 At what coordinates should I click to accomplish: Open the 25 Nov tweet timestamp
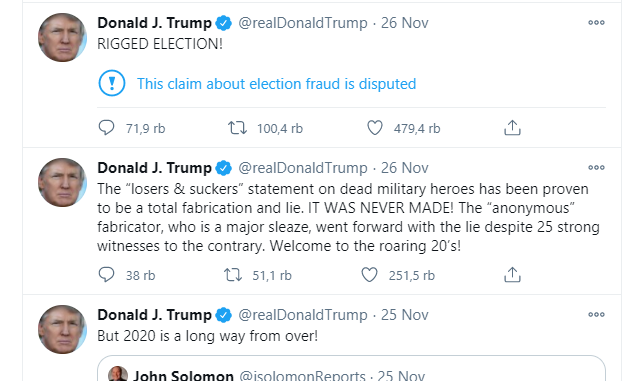(x=404, y=315)
